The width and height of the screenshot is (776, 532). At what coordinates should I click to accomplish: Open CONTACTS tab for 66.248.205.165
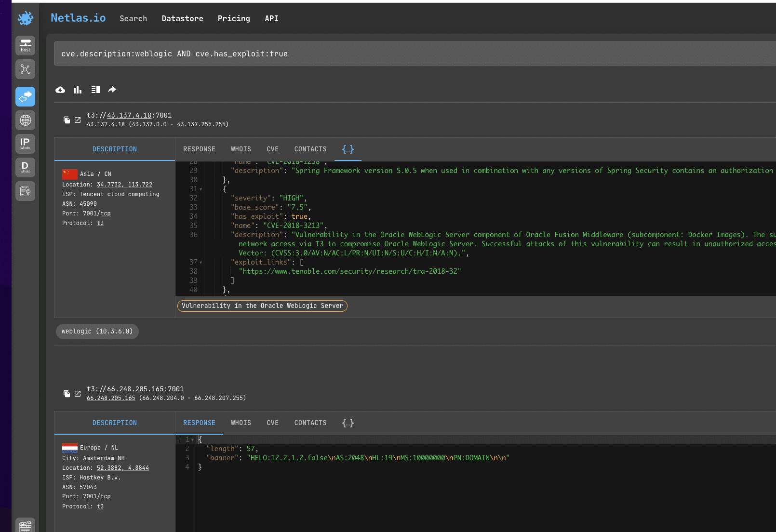click(x=310, y=423)
